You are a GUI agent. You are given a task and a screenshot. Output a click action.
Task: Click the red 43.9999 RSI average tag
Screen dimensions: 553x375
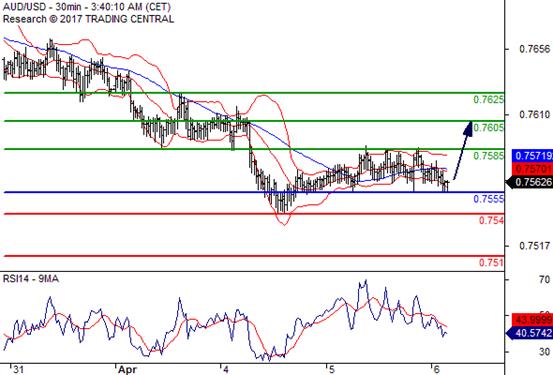click(x=532, y=320)
